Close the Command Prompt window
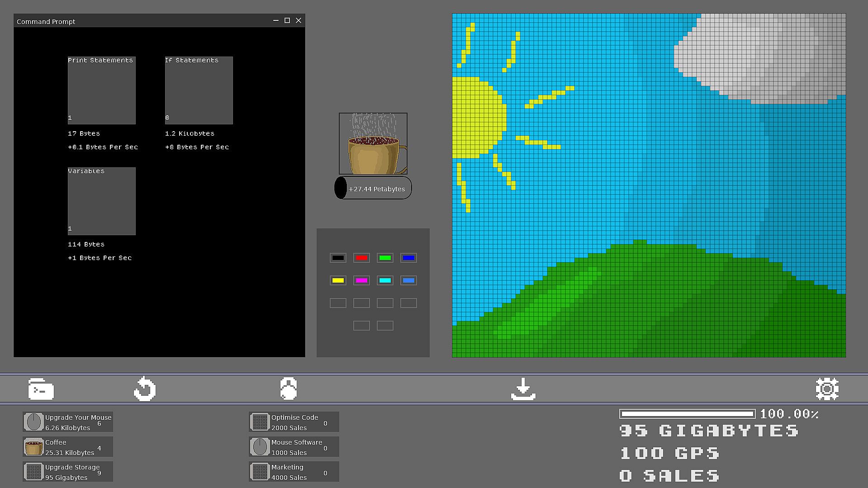Screen dimensions: 868x488 299,21
